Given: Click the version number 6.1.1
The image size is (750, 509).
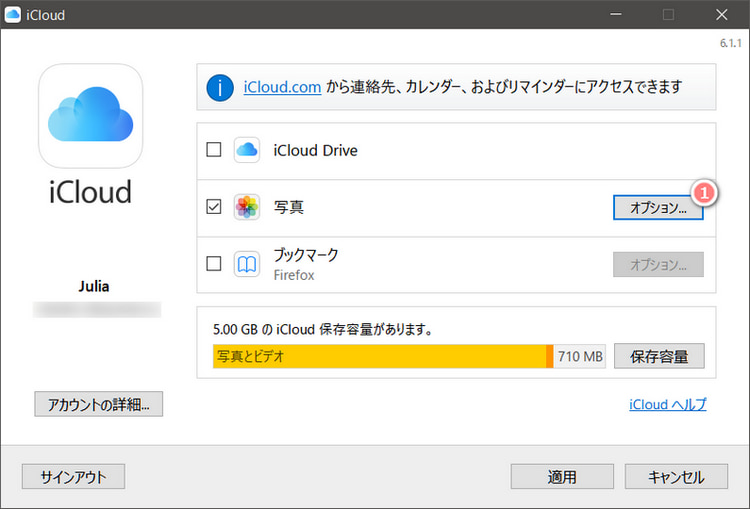Looking at the screenshot, I should tap(730, 43).
